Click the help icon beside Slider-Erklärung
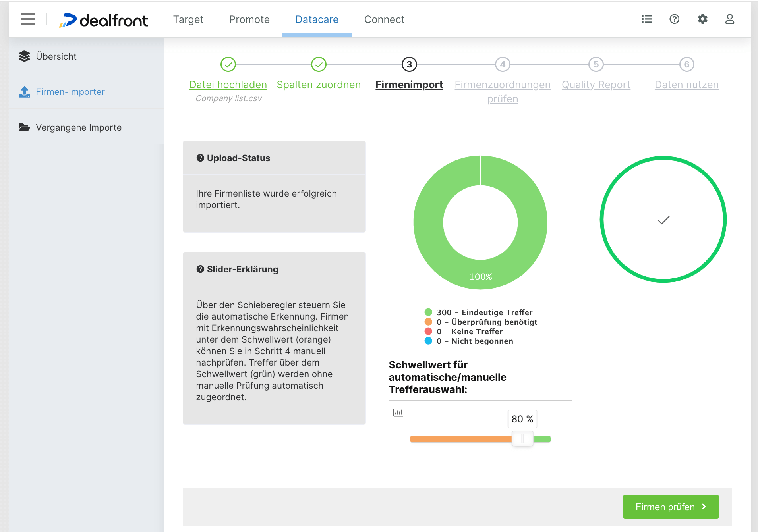Screen dimensions: 758x532 (200, 269)
